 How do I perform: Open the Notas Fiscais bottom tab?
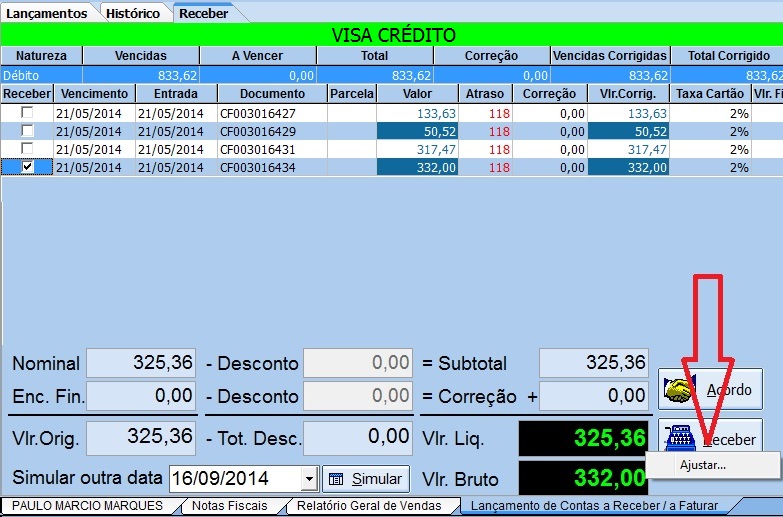230,506
